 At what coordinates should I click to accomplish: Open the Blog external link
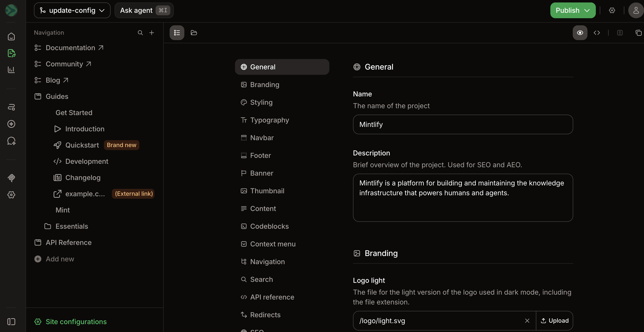click(51, 80)
